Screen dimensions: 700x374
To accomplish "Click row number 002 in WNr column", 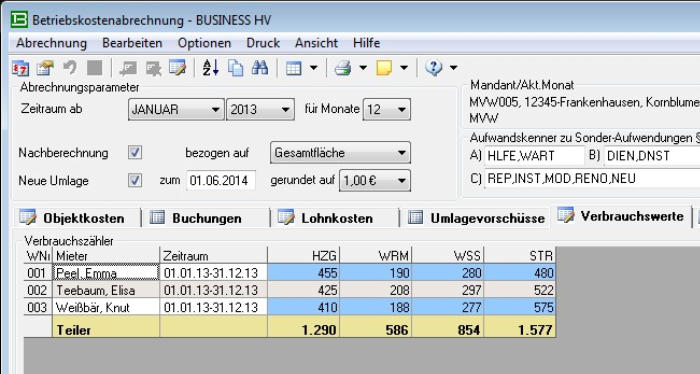I will pyautogui.click(x=38, y=290).
